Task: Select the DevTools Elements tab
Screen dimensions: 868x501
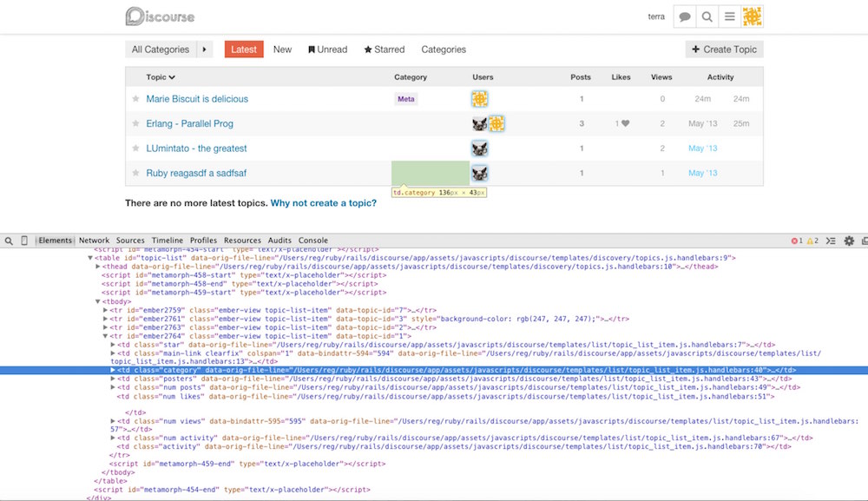Action: (x=56, y=241)
